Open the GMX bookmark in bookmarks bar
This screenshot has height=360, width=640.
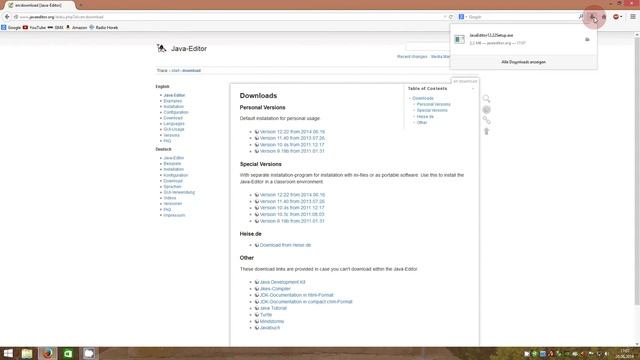tap(56, 27)
